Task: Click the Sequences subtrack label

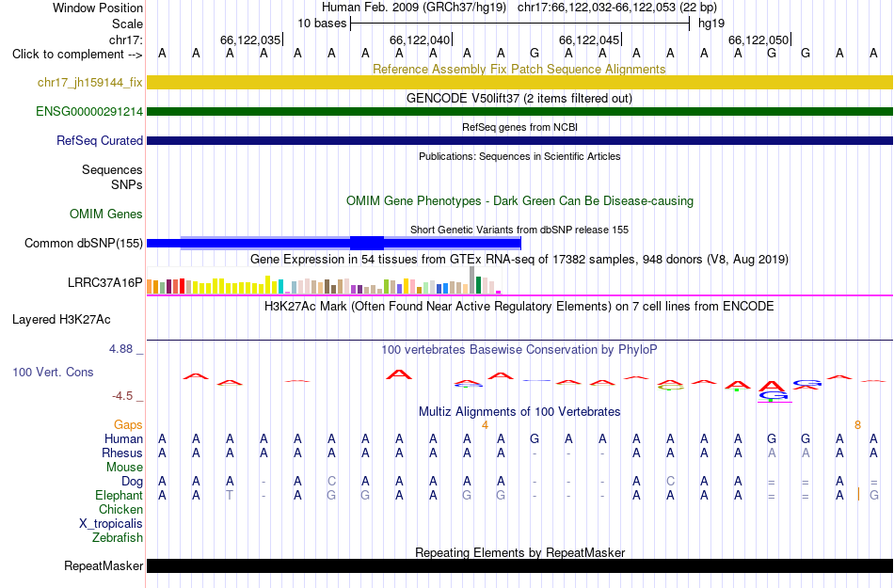Action: click(x=112, y=169)
